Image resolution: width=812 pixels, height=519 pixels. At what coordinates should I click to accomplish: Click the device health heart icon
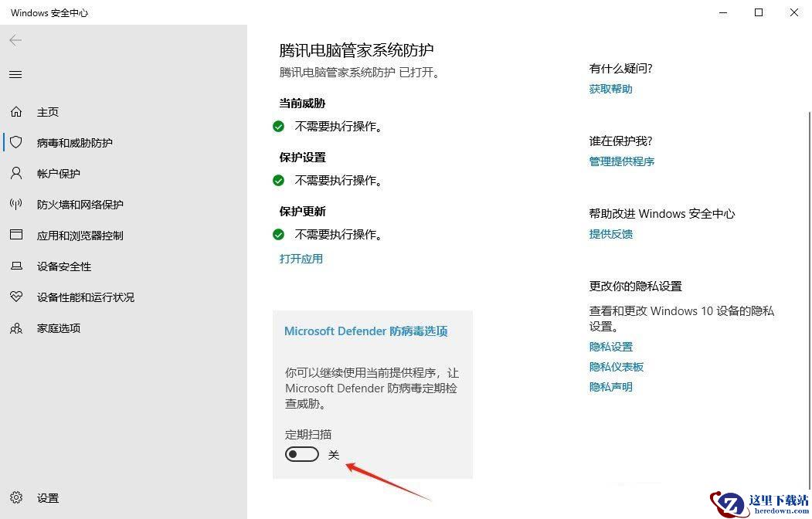[x=16, y=297]
